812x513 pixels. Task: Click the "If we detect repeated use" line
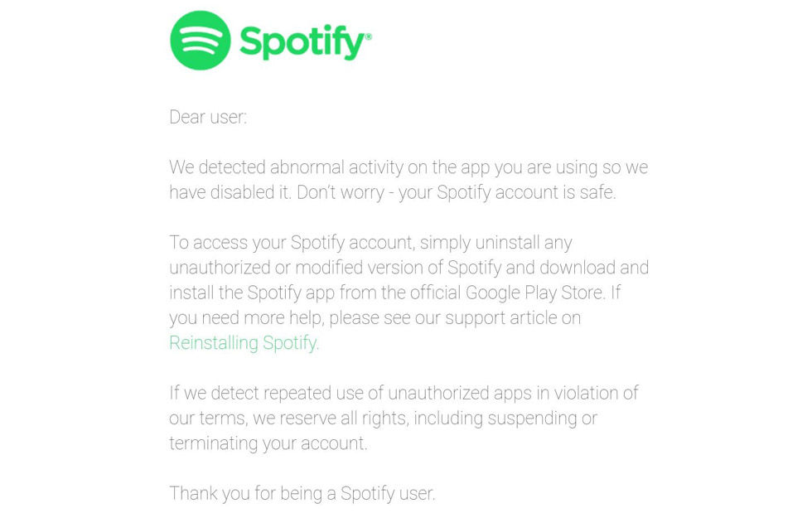click(x=404, y=394)
